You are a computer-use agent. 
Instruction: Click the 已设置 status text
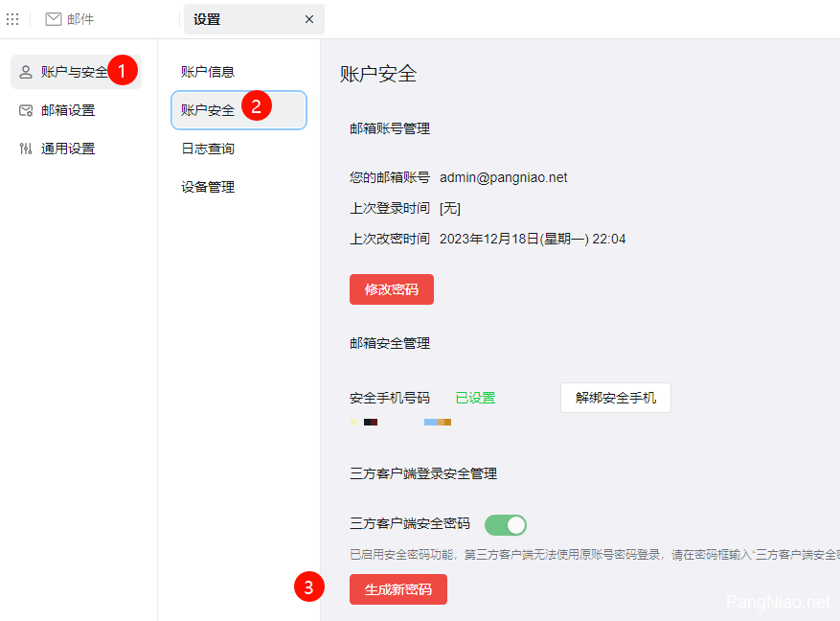(x=475, y=398)
